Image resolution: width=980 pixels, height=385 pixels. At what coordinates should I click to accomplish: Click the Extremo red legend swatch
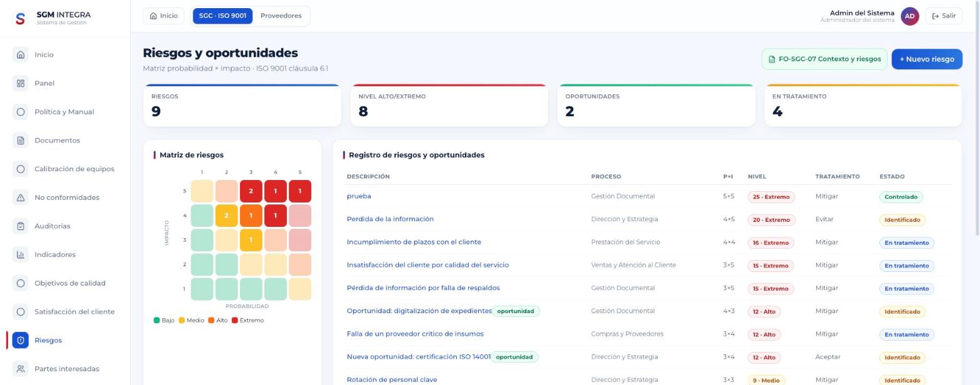[x=235, y=321]
